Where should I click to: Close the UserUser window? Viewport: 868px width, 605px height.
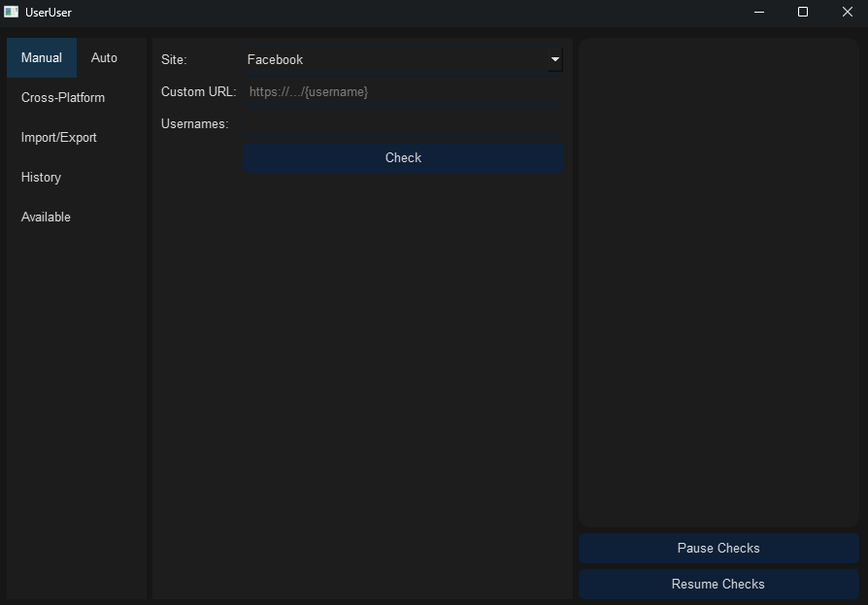pos(847,13)
